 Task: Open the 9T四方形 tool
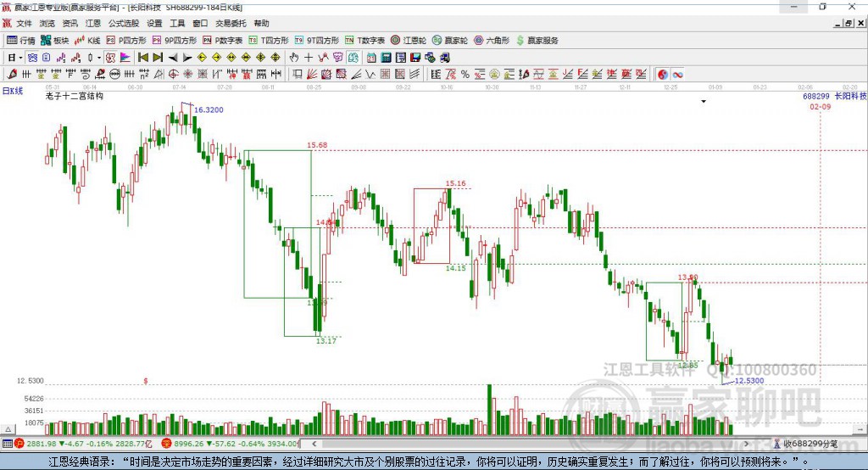click(317, 41)
